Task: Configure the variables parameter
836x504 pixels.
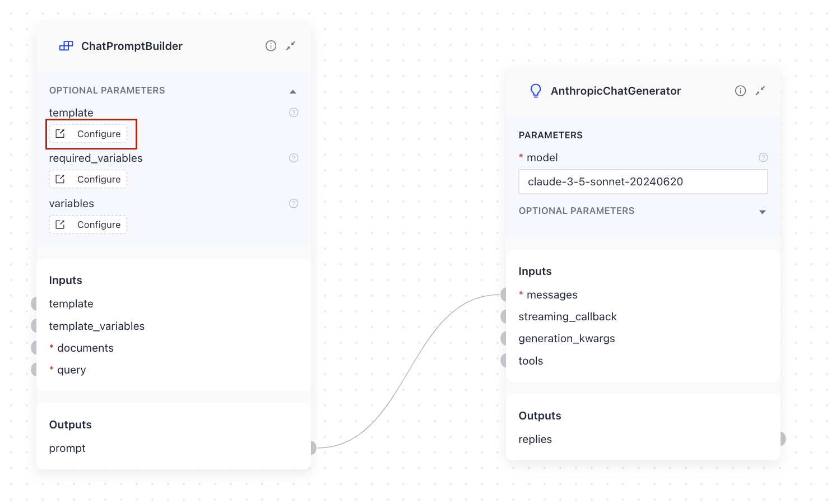Action: pyautogui.click(x=88, y=224)
